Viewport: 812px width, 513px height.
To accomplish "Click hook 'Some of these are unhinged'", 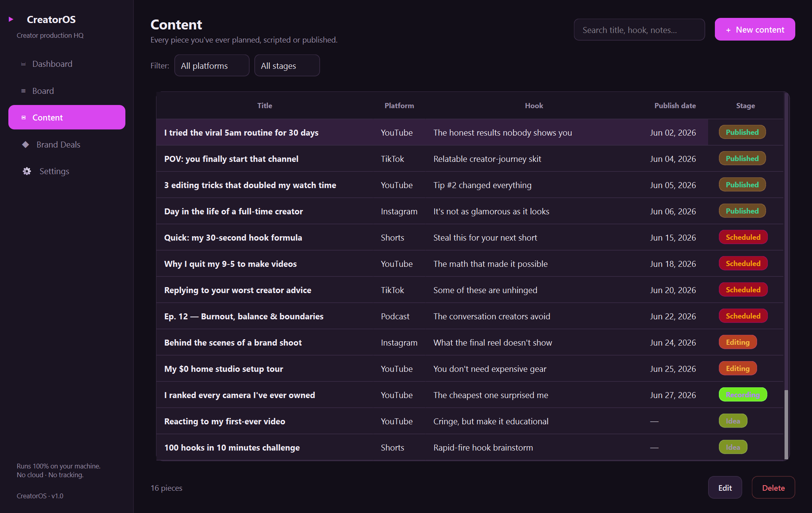I will click(485, 290).
